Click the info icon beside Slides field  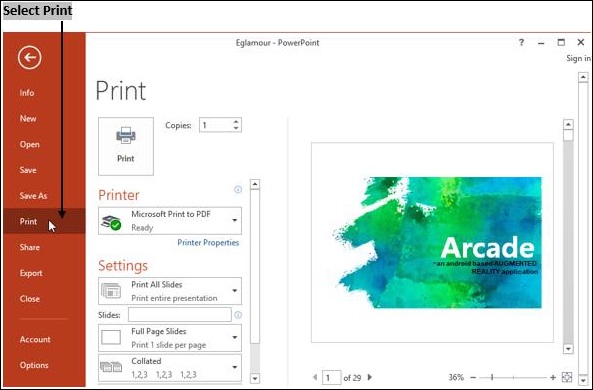[x=238, y=315]
